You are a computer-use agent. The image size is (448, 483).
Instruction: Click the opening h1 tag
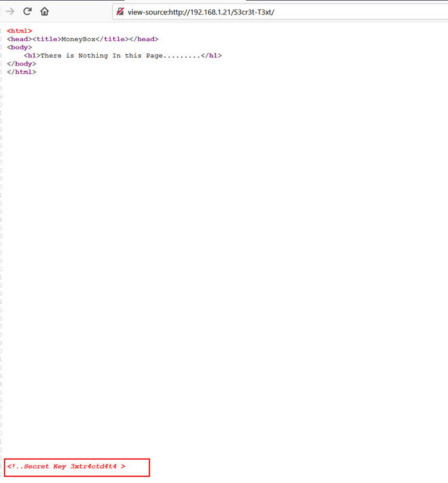(32, 55)
